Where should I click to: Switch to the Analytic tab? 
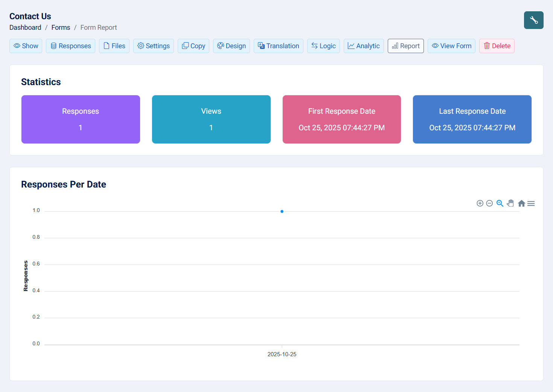tap(363, 46)
